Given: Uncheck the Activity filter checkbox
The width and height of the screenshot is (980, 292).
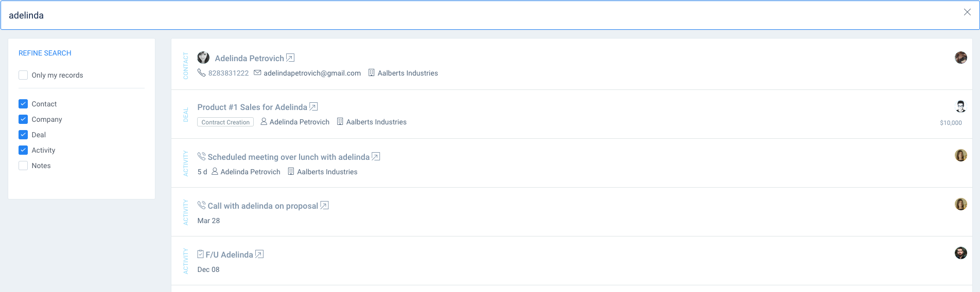Looking at the screenshot, I should pyautogui.click(x=23, y=150).
